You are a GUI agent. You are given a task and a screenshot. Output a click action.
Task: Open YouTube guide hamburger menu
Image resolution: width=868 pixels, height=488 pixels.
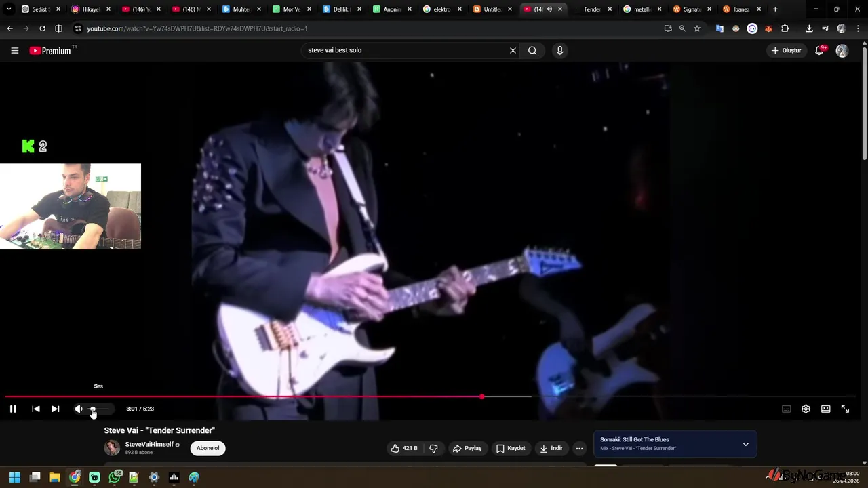click(14, 50)
